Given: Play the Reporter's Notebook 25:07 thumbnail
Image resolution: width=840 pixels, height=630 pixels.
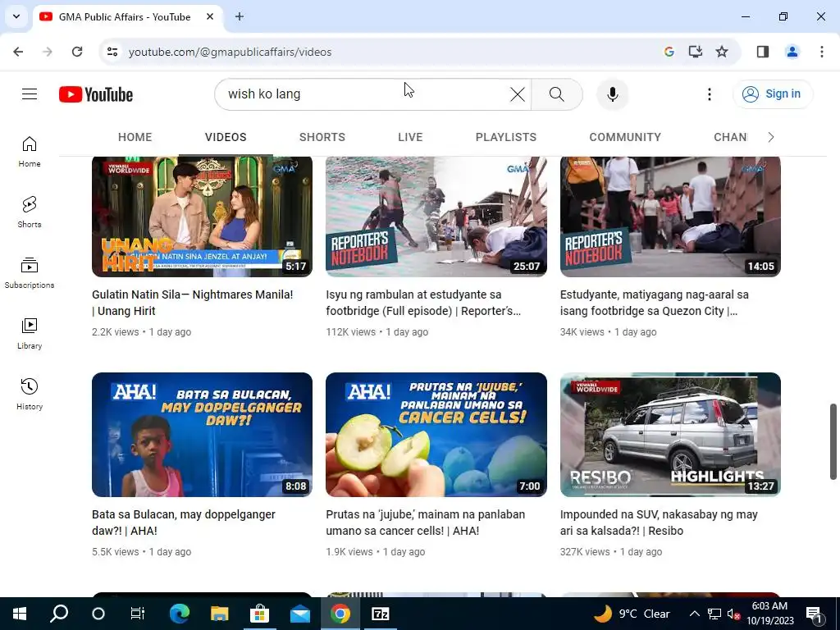Looking at the screenshot, I should tap(436, 217).
